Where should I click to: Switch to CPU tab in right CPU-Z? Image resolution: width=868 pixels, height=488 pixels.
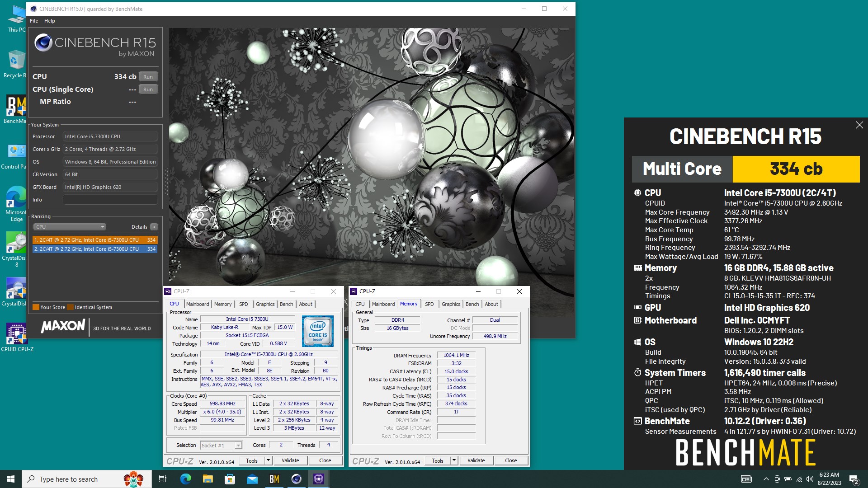coord(360,304)
